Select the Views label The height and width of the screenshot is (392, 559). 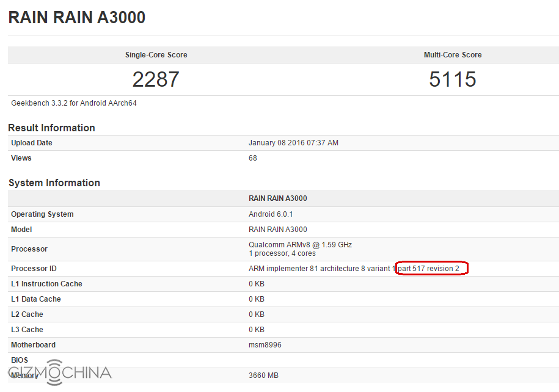pos(21,158)
